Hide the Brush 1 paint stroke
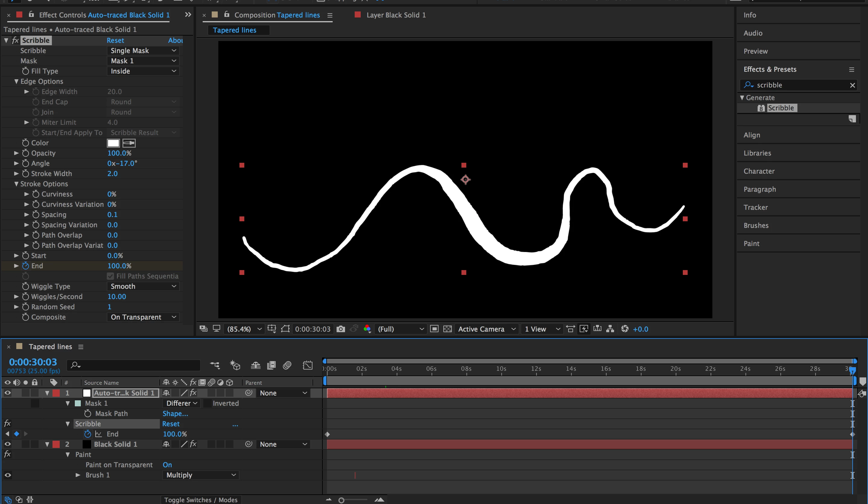The image size is (868, 504). click(8, 475)
